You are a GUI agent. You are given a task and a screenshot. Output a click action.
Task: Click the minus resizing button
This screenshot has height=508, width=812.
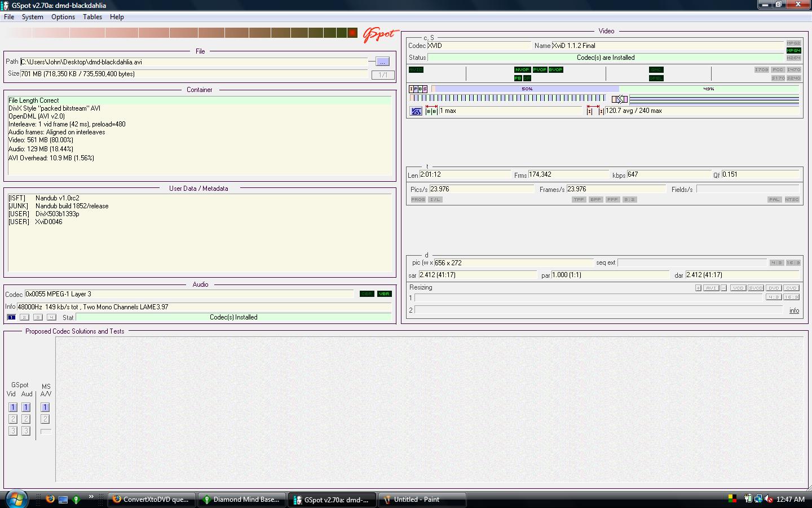723,288
